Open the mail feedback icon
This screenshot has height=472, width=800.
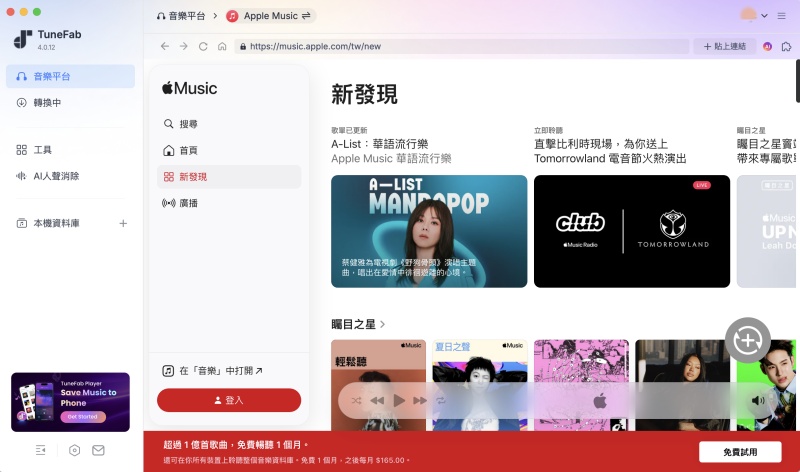click(98, 450)
